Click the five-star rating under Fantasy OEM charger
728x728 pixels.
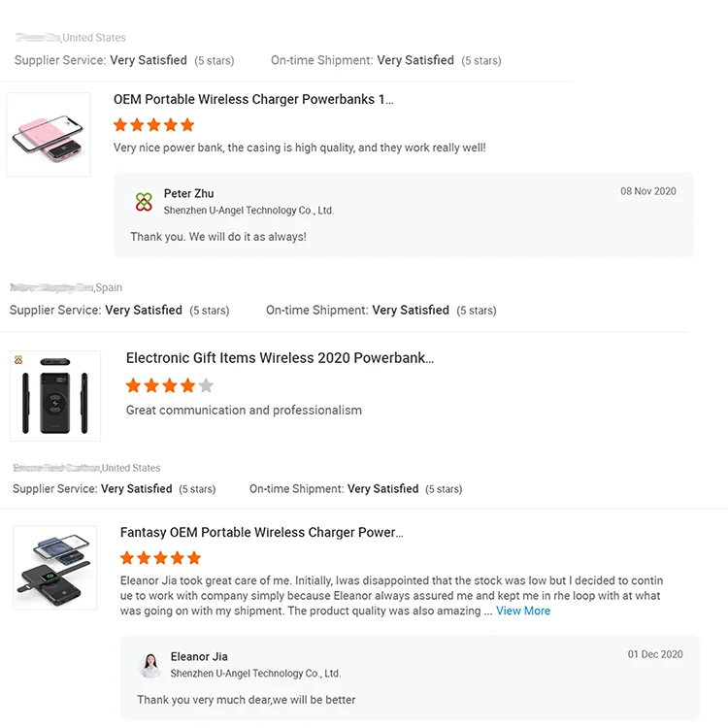[x=160, y=558]
